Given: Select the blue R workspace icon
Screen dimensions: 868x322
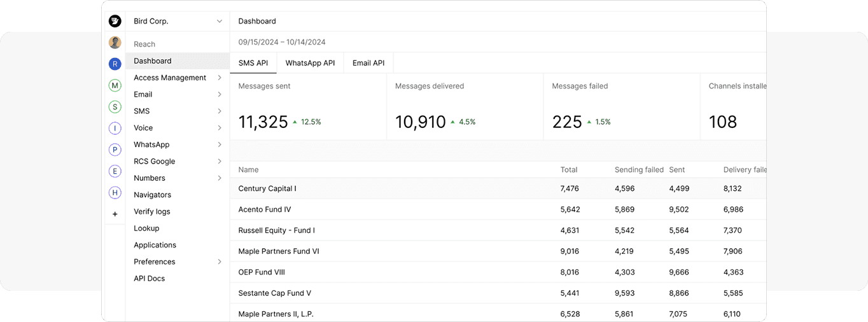Looking at the screenshot, I should (115, 64).
